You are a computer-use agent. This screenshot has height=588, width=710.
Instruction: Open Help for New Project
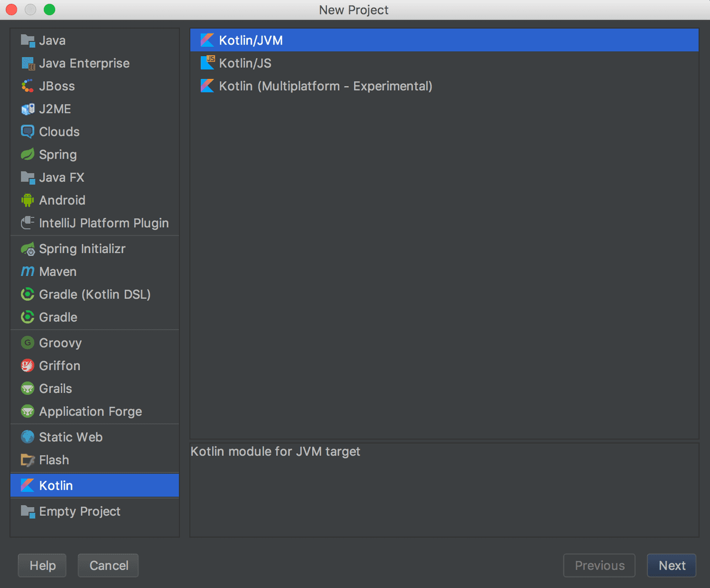42,565
